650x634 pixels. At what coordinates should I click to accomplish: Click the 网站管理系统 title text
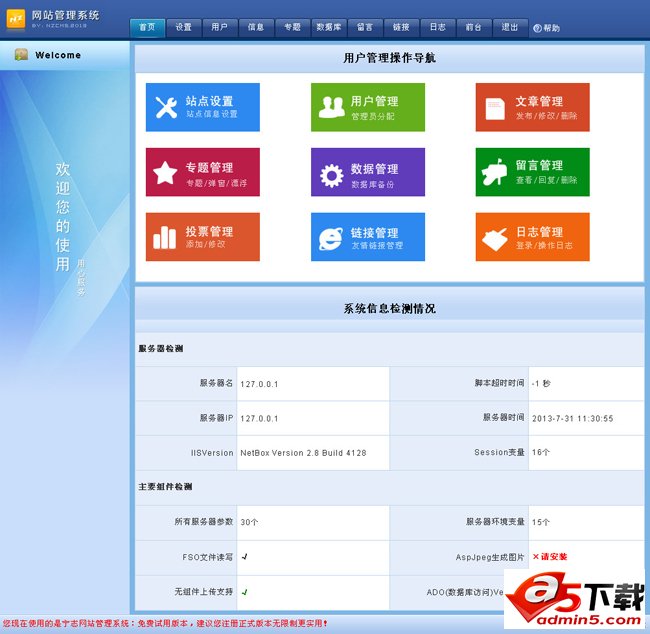click(x=65, y=16)
